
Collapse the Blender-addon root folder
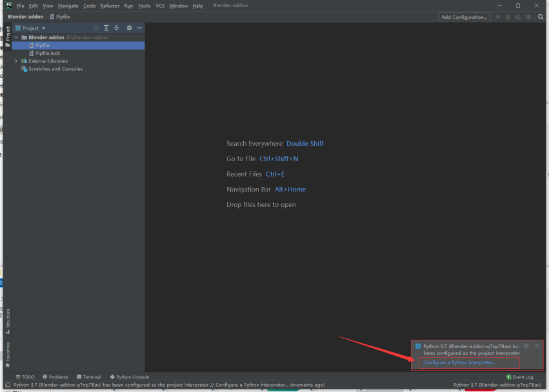click(x=16, y=37)
